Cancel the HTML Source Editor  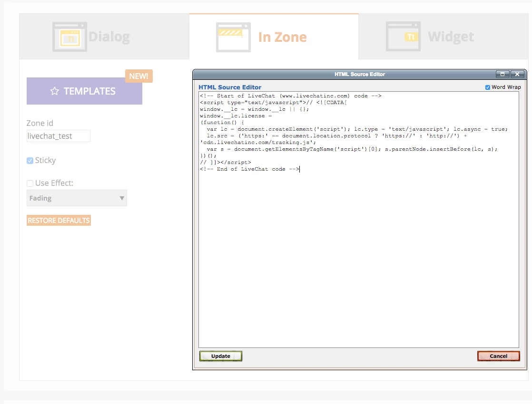498,356
